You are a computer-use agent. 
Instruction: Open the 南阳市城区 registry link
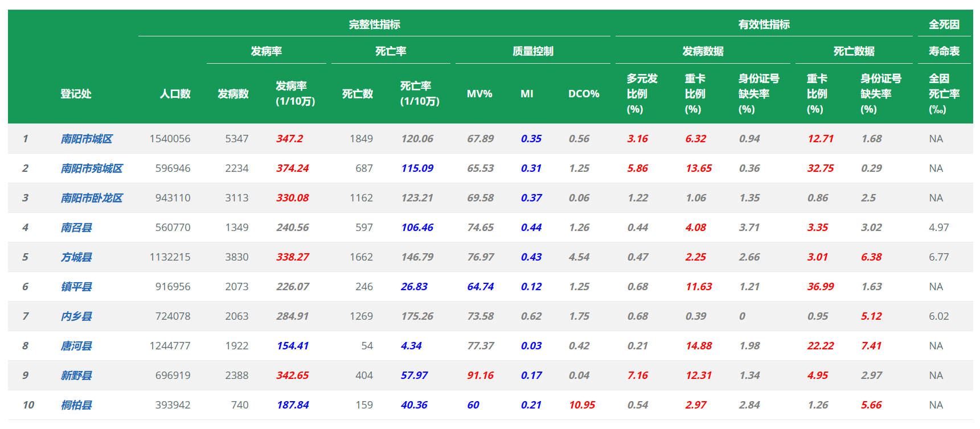tap(87, 139)
